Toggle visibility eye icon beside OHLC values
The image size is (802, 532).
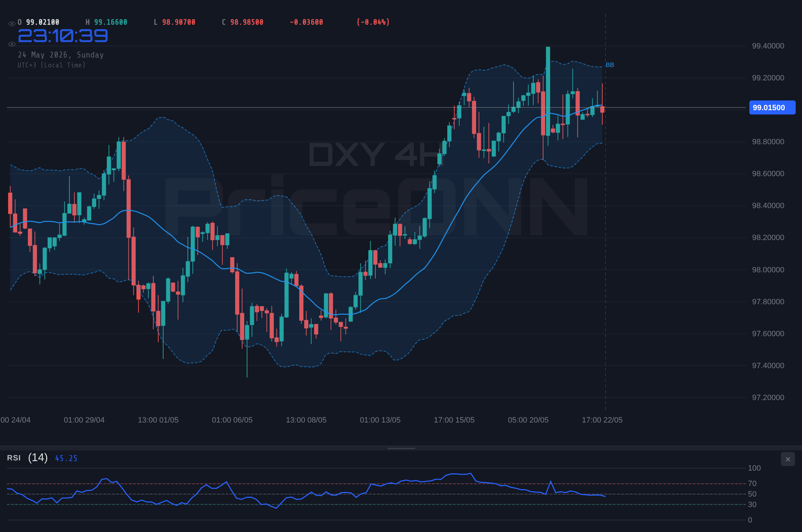coord(12,24)
